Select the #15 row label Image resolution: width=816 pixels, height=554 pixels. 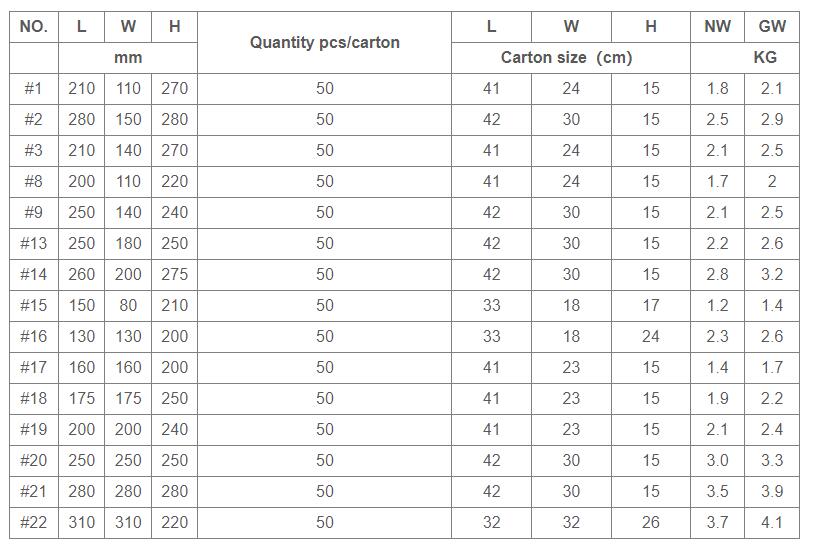[x=34, y=305]
